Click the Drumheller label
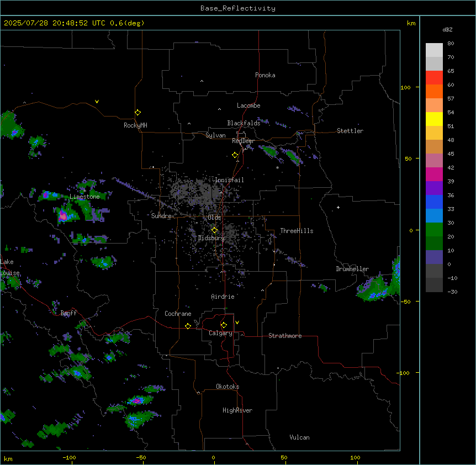 (352, 269)
